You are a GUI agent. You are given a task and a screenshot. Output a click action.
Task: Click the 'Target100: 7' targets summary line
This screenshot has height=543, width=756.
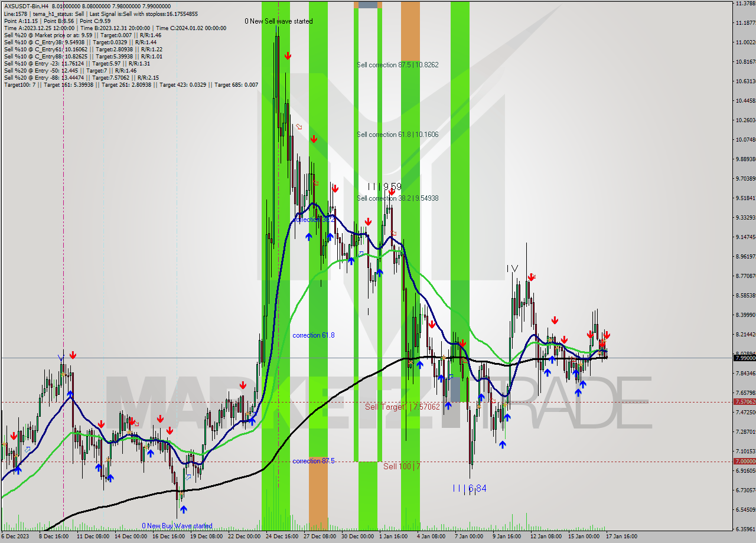[x=131, y=84]
